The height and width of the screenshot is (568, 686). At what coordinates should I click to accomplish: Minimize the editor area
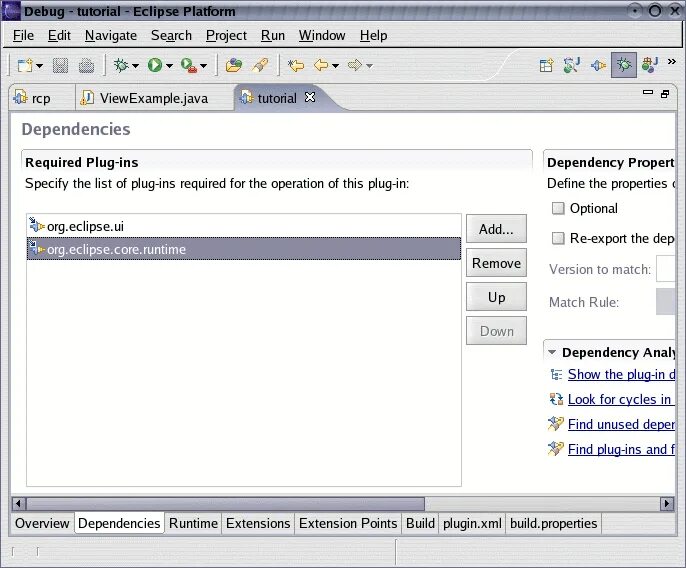point(648,92)
